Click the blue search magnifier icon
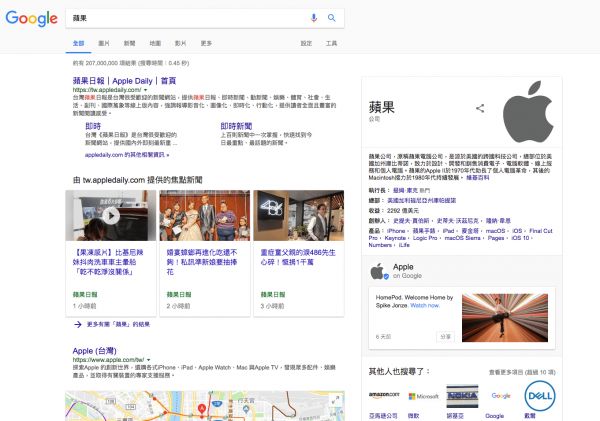The image size is (600, 421). (332, 18)
